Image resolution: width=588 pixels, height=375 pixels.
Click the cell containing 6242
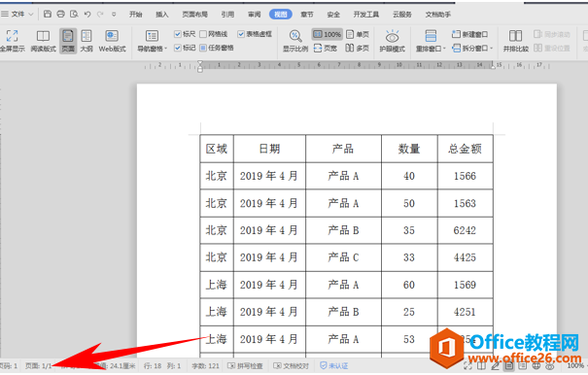[x=465, y=230]
